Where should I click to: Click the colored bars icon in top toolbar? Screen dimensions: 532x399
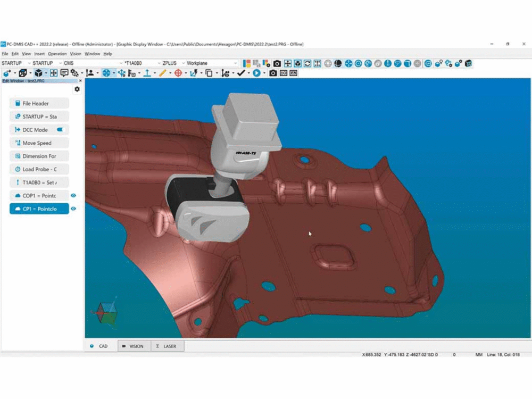click(x=247, y=63)
